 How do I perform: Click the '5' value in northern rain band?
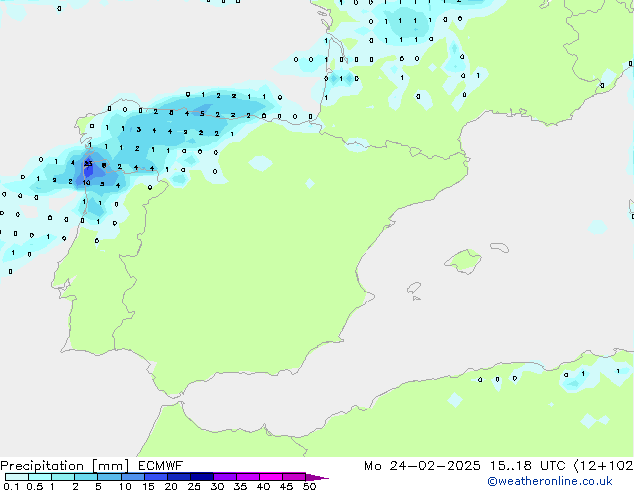(202, 114)
